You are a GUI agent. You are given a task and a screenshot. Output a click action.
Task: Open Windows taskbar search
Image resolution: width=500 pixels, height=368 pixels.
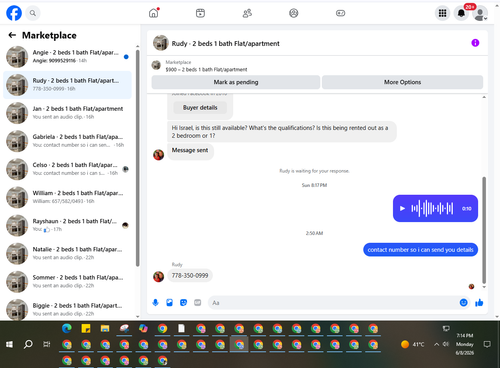pyautogui.click(x=28, y=344)
